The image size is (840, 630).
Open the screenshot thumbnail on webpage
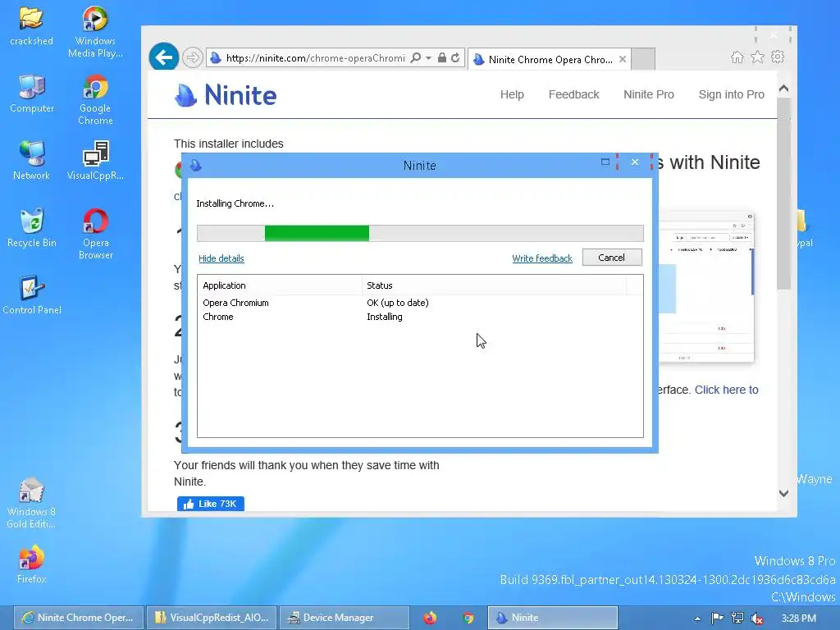click(x=706, y=286)
